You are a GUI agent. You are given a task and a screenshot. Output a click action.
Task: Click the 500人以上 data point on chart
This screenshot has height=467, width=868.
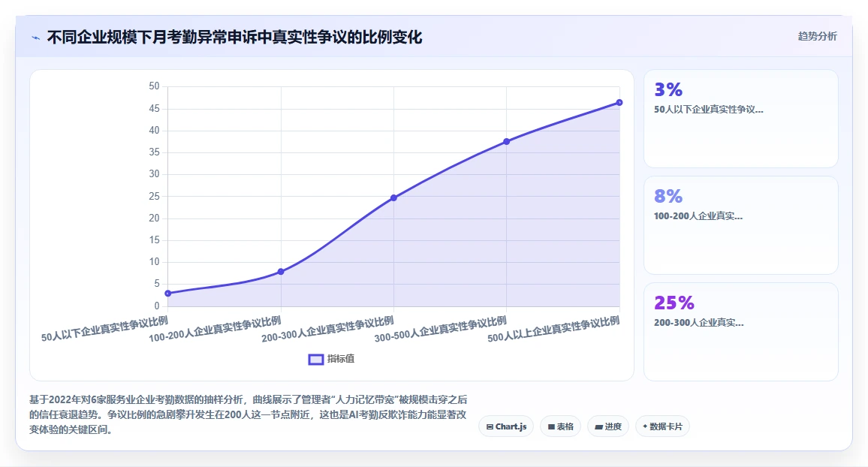coord(619,102)
